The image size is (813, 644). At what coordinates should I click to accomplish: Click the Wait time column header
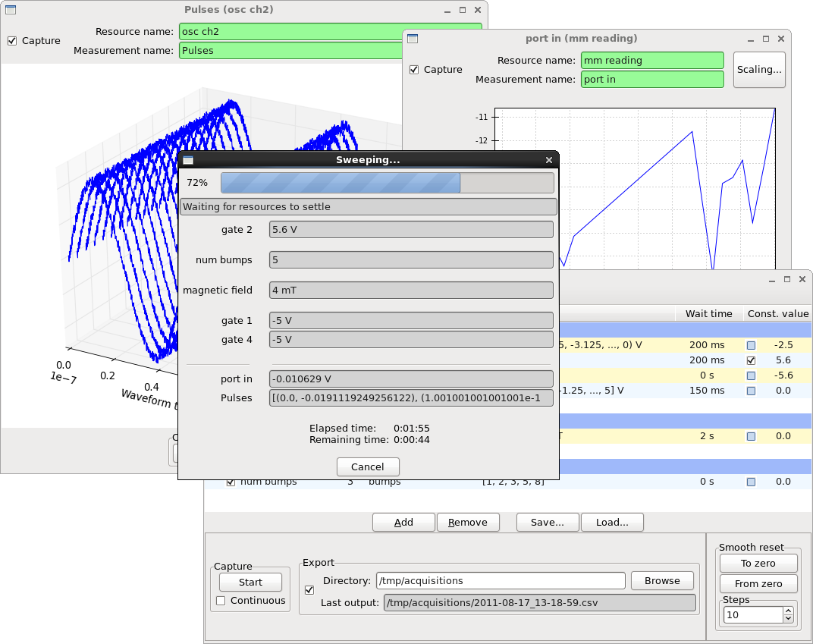pos(708,314)
